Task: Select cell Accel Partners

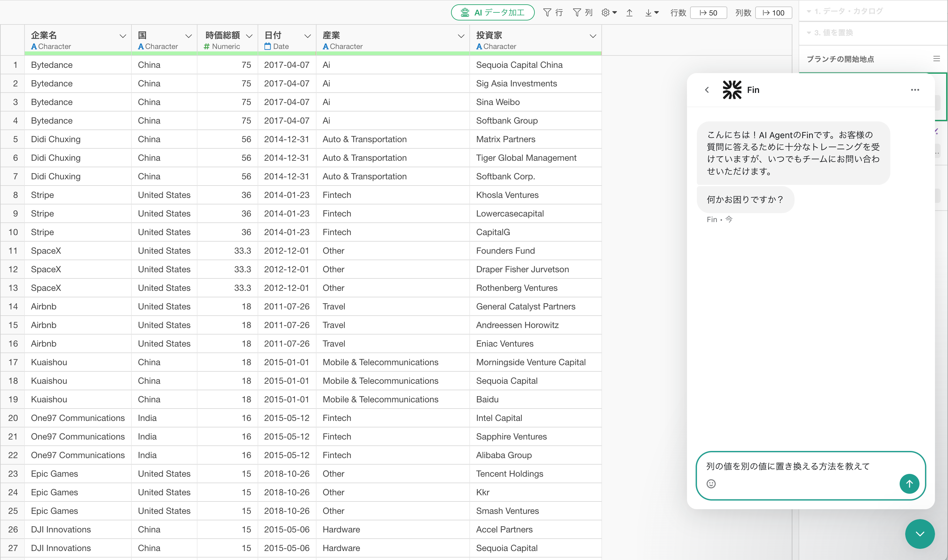Action: coord(535,529)
